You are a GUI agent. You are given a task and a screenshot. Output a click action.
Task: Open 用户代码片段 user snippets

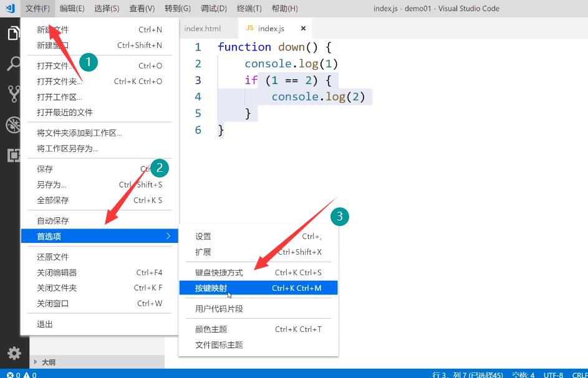click(x=258, y=309)
